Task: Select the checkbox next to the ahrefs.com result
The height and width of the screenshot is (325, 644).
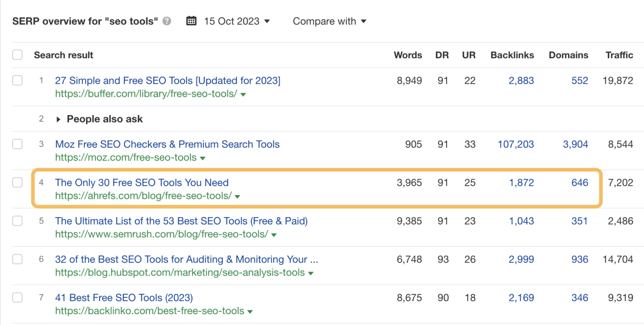Action: 17,182
